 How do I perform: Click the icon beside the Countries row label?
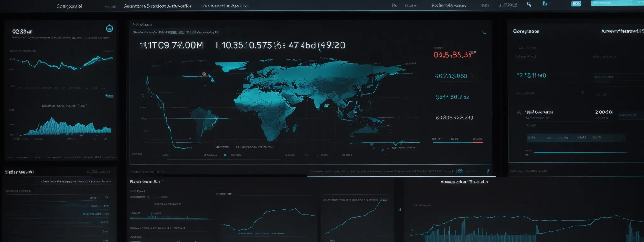[519, 112]
